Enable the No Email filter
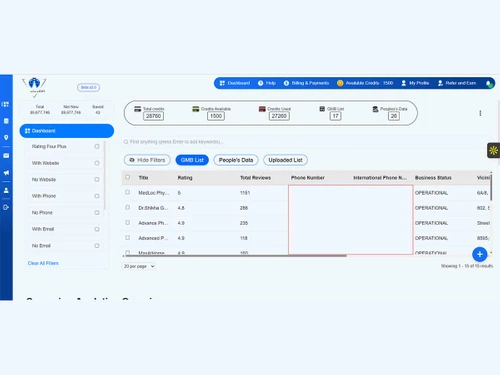Viewport: 500px width, 375px height. (97, 246)
